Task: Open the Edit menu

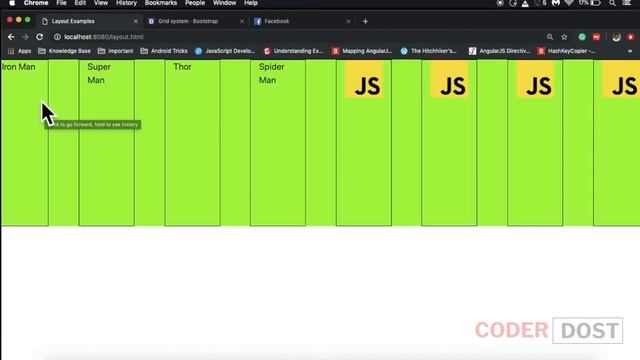Action: (x=80, y=3)
